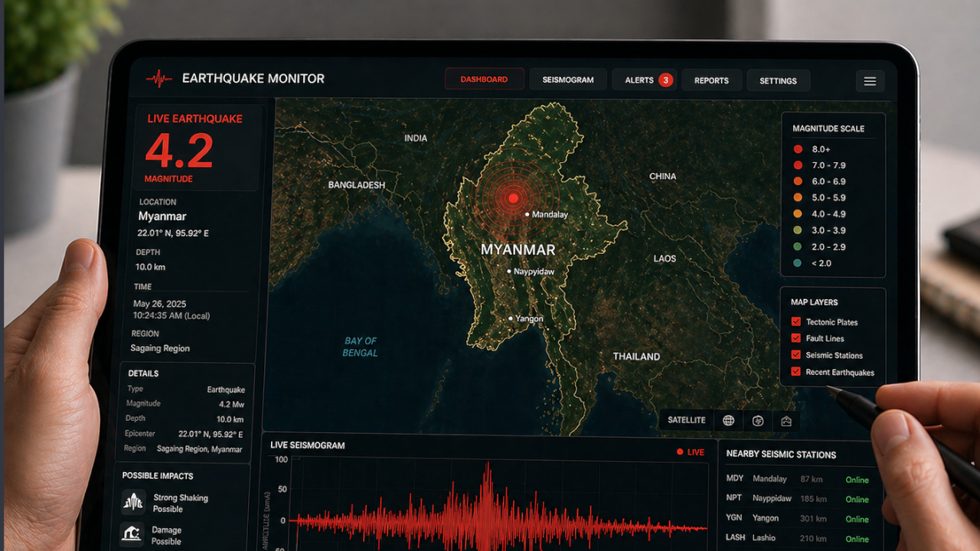Click the Naypyidaw city marker
The image size is (980, 551).
click(509, 272)
